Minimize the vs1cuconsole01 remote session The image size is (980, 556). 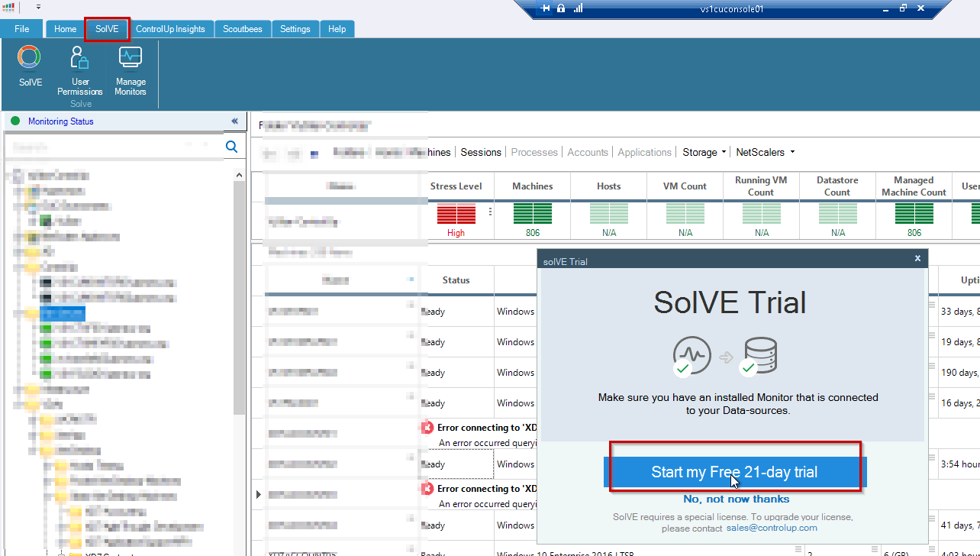(x=885, y=8)
